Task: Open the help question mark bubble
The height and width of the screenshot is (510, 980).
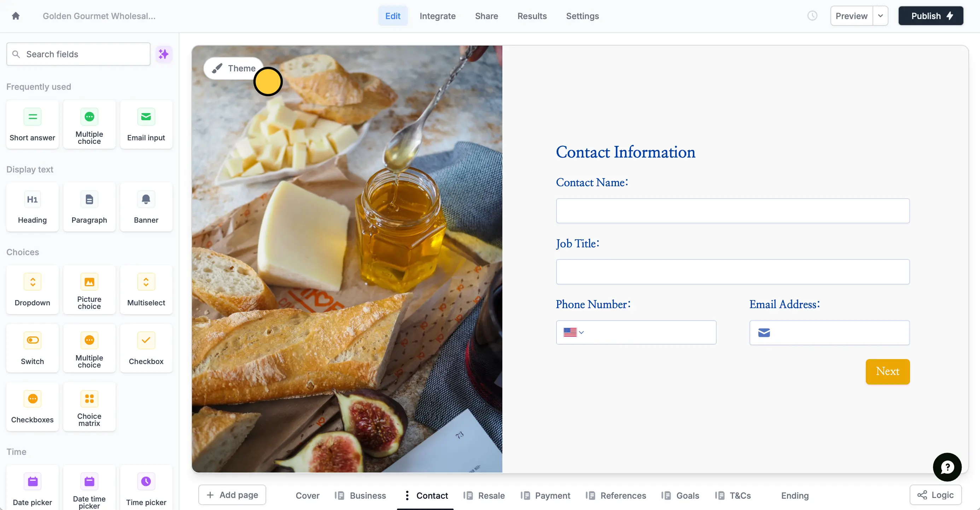Action: pyautogui.click(x=947, y=467)
